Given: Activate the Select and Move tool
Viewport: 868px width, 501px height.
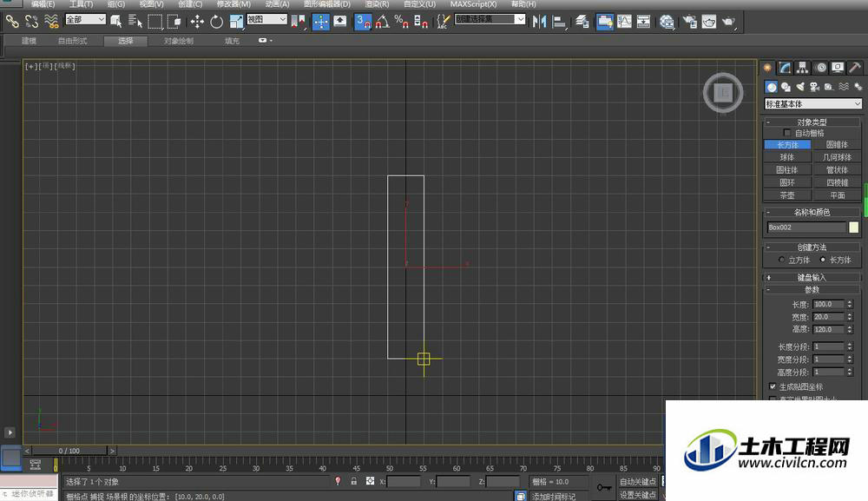Looking at the screenshot, I should (x=197, y=22).
